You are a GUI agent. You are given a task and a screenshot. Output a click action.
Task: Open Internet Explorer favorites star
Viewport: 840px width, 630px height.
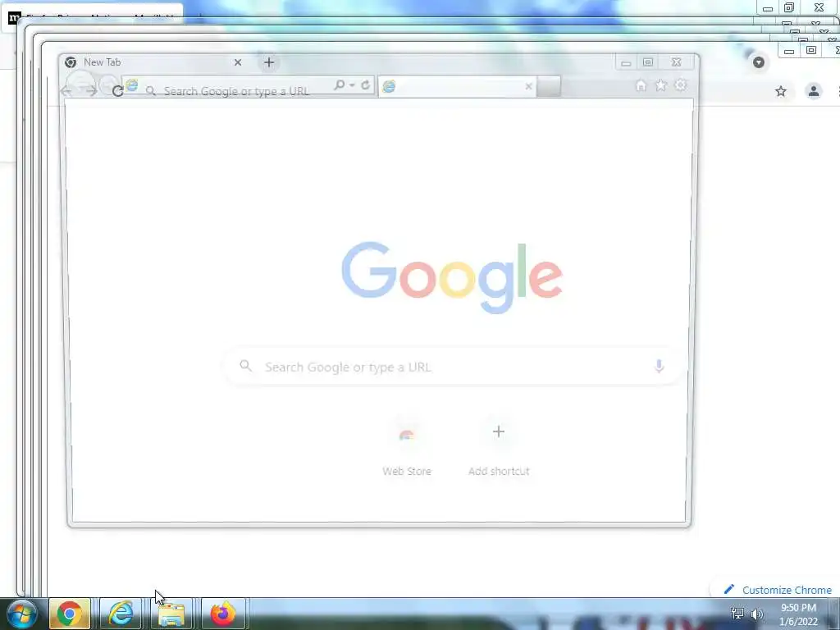coord(661,85)
